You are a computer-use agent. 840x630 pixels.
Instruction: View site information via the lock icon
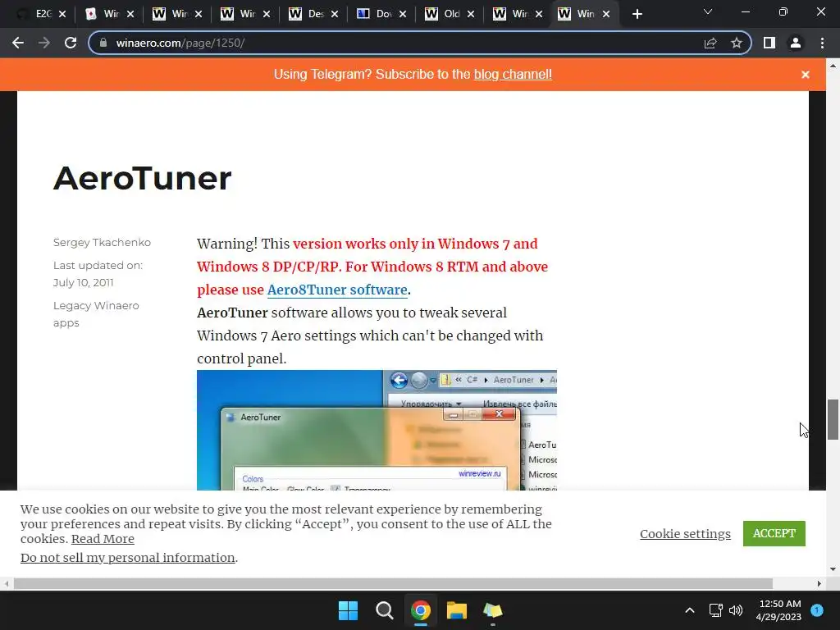tap(104, 43)
